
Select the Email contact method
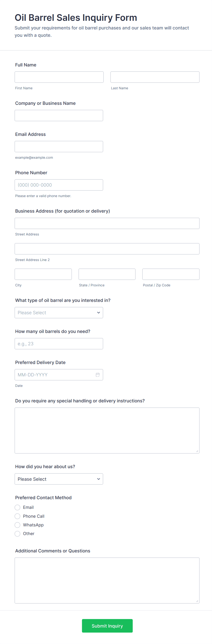click(18, 507)
